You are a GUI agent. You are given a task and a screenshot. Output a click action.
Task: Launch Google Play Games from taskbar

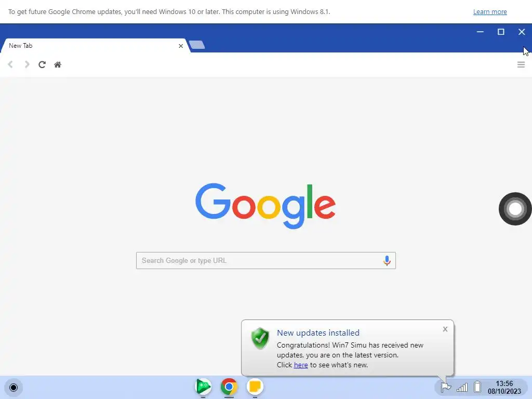203,387
